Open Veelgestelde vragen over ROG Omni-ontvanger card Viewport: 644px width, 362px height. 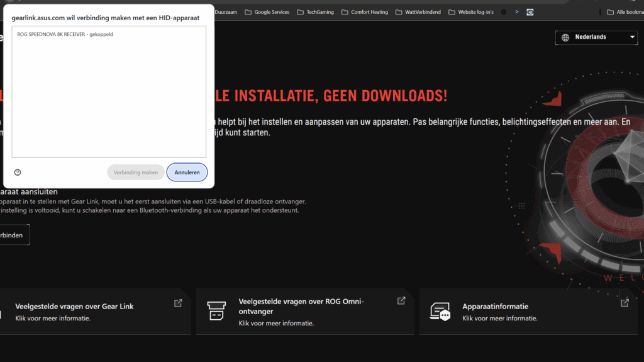point(305,312)
